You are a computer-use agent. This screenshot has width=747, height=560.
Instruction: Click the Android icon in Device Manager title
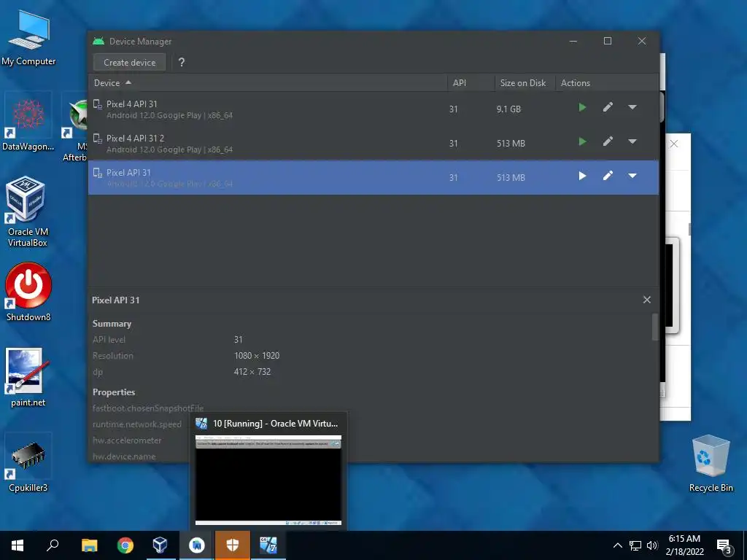pos(98,42)
